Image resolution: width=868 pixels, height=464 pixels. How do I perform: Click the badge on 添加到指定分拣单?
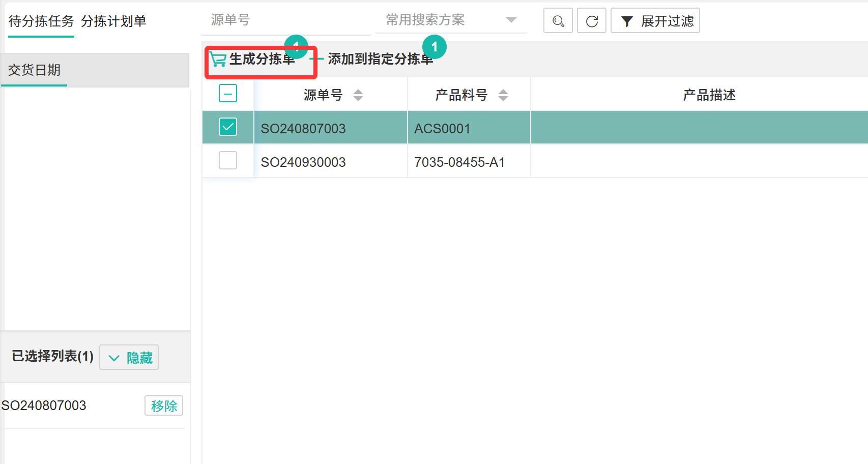pos(434,47)
